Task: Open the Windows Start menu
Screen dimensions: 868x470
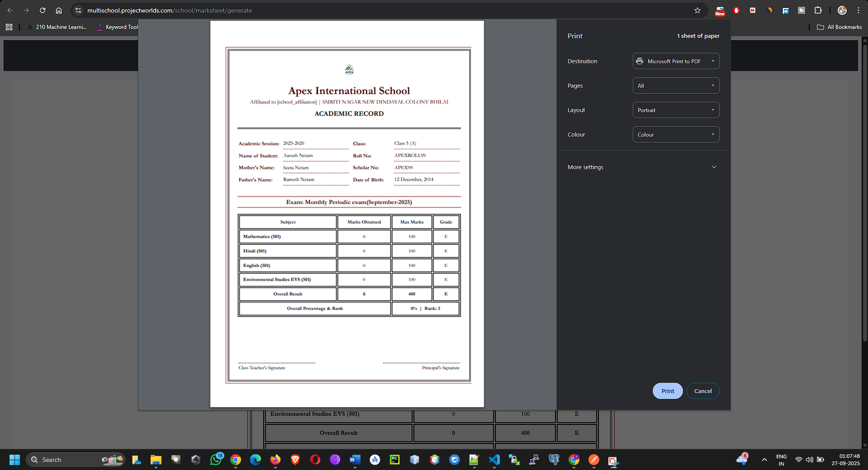Action: (15, 460)
